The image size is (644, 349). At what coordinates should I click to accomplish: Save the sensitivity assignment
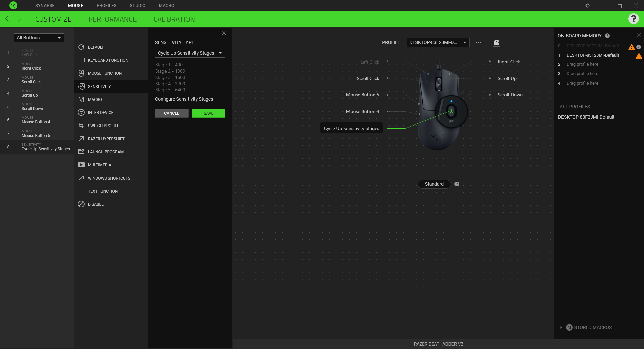(209, 113)
